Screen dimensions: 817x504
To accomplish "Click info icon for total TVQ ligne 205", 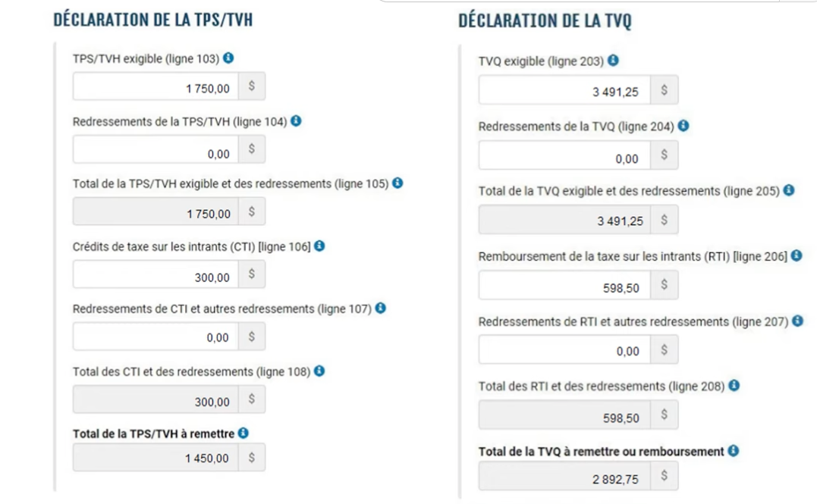I will (x=788, y=191).
